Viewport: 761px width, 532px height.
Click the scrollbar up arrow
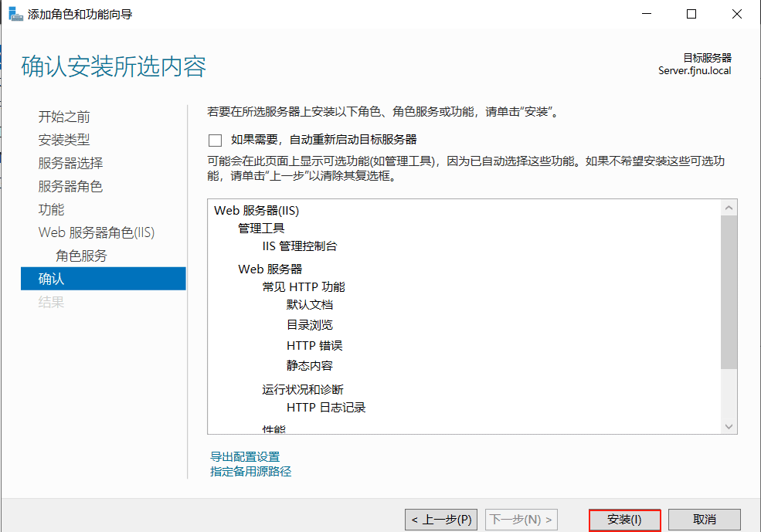[728, 206]
